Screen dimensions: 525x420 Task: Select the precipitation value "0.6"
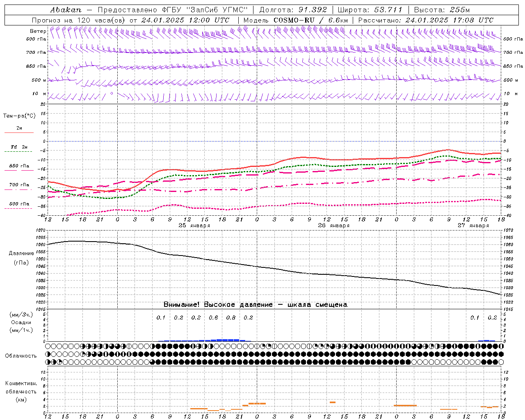(x=213, y=317)
